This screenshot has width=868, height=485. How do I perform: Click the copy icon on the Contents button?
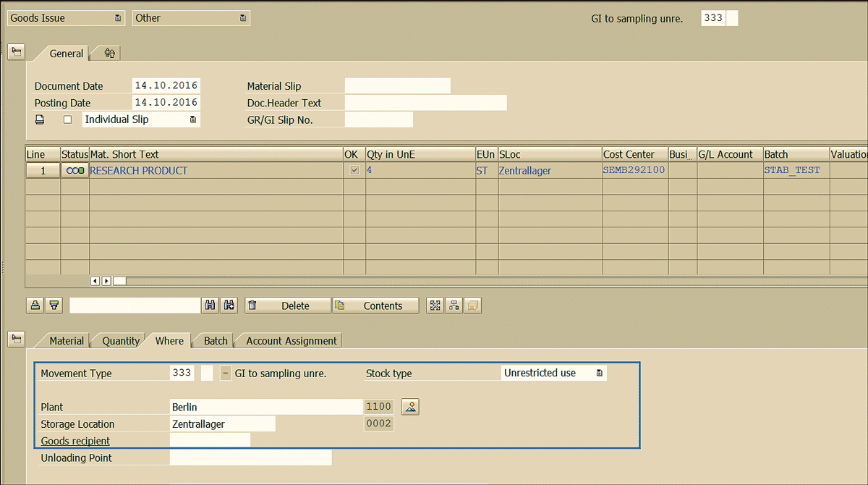tap(340, 305)
